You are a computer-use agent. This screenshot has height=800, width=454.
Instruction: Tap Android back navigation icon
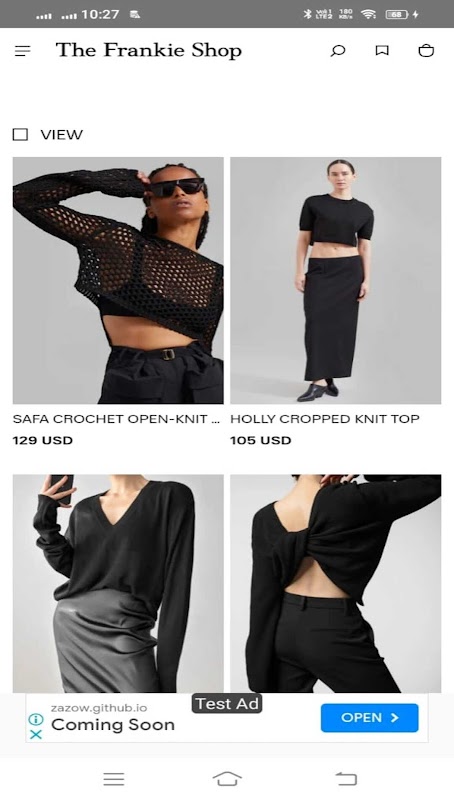346,779
